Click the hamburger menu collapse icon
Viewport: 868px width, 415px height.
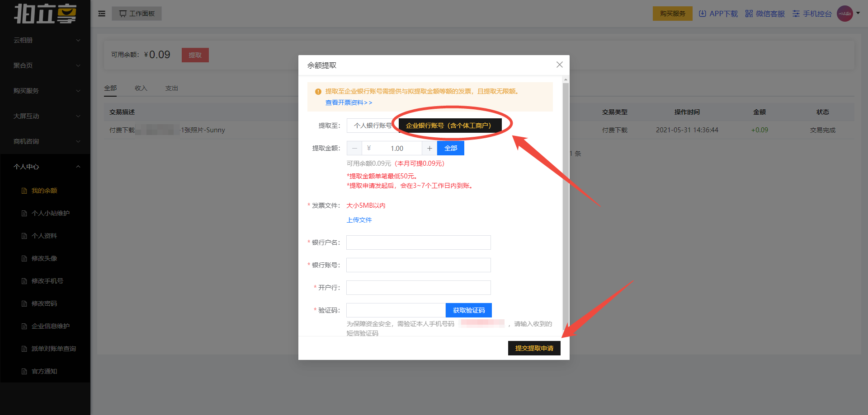click(x=102, y=14)
